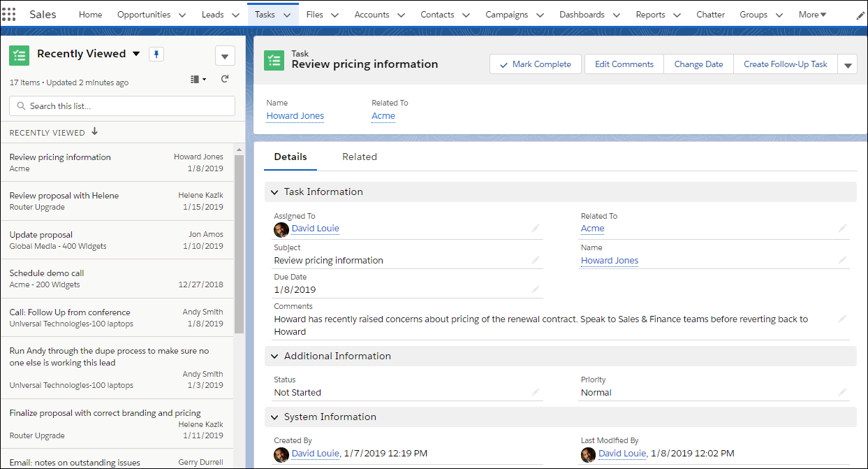Edit the Subject field pencil

[536, 260]
